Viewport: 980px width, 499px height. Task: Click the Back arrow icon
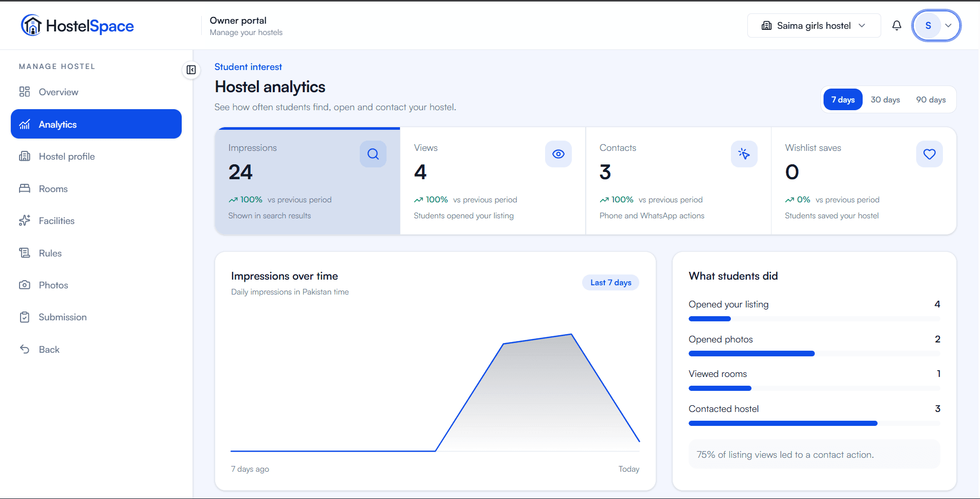[x=25, y=349]
